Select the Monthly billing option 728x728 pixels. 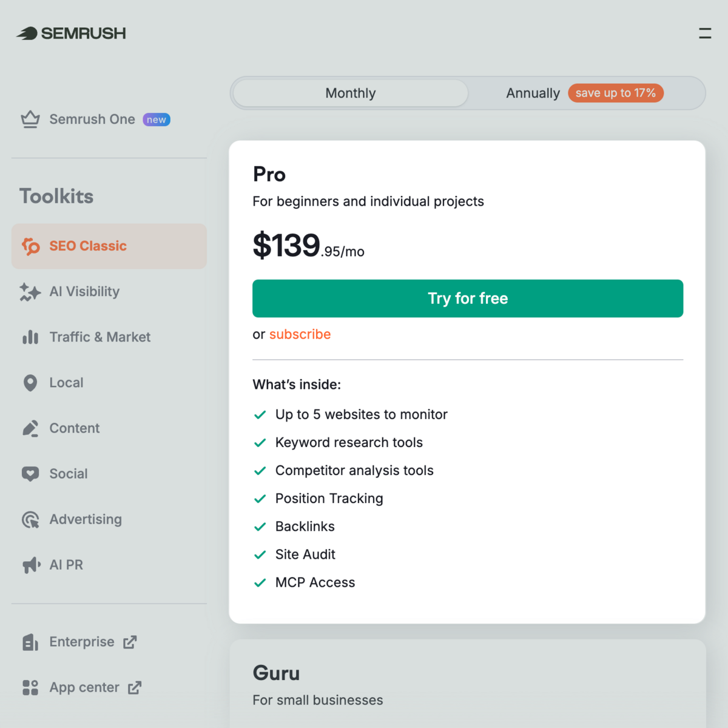point(350,93)
